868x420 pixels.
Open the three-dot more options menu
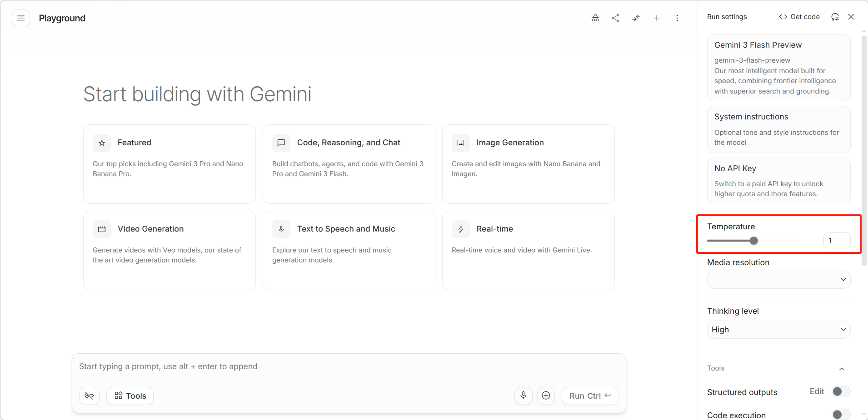coord(677,18)
